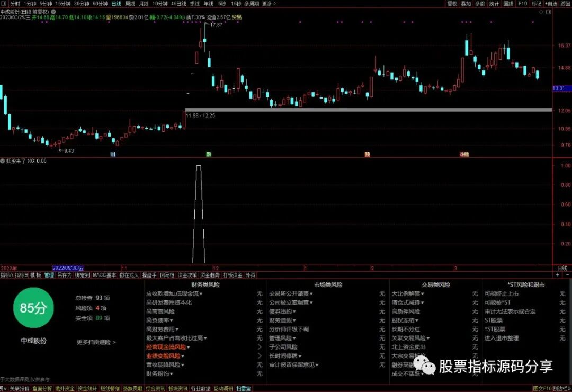Add stock via +自选 button

pyautogui.click(x=551, y=4)
